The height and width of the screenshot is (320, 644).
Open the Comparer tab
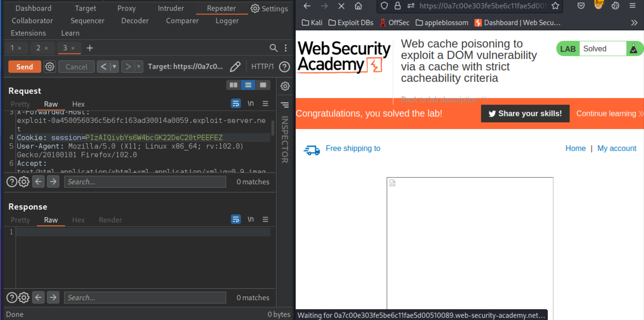point(182,20)
